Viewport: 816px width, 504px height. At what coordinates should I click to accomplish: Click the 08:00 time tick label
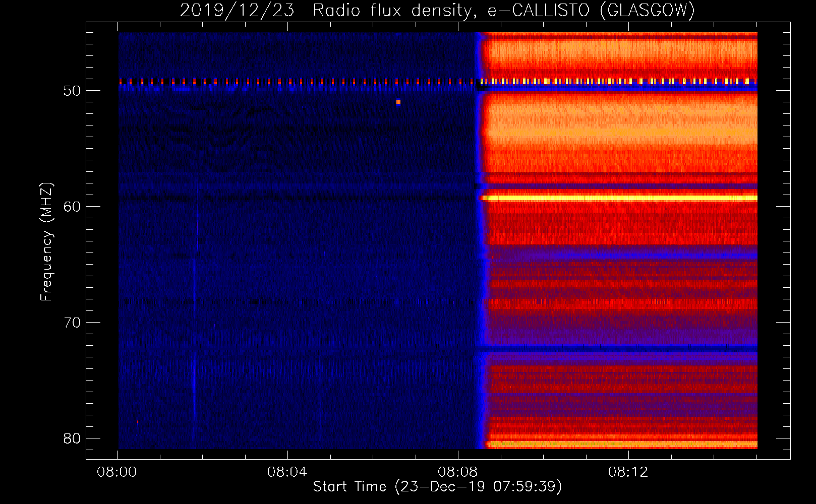pyautogui.click(x=117, y=472)
